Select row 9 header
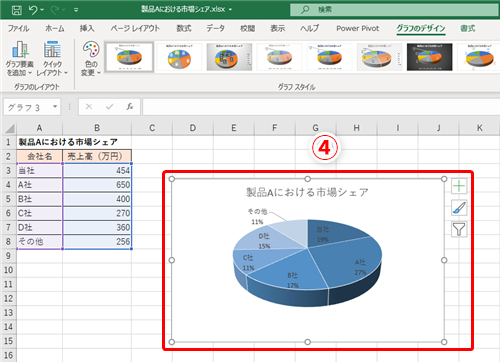 pos(8,256)
